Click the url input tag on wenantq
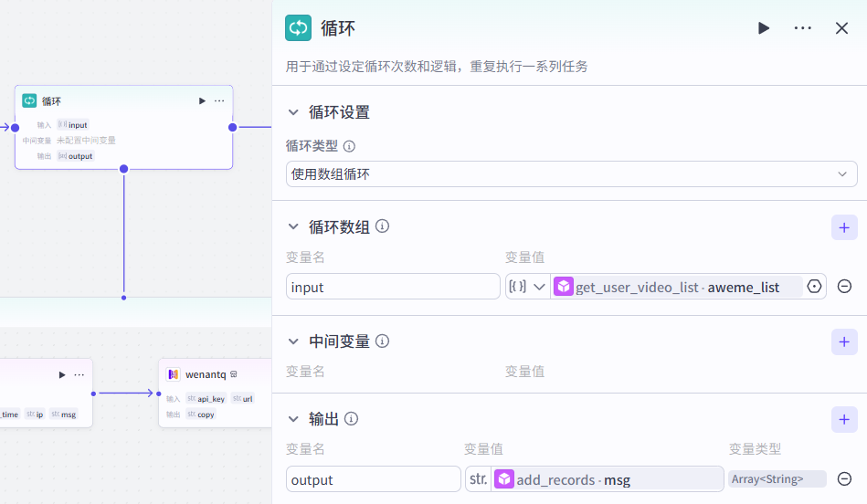Screen dimensions: 867x504 (x=243, y=398)
